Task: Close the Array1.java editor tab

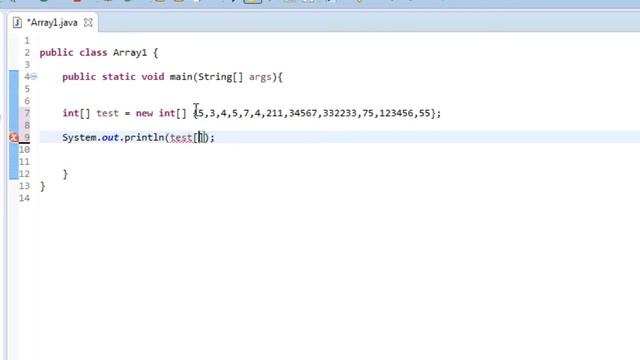Action: pyautogui.click(x=88, y=23)
